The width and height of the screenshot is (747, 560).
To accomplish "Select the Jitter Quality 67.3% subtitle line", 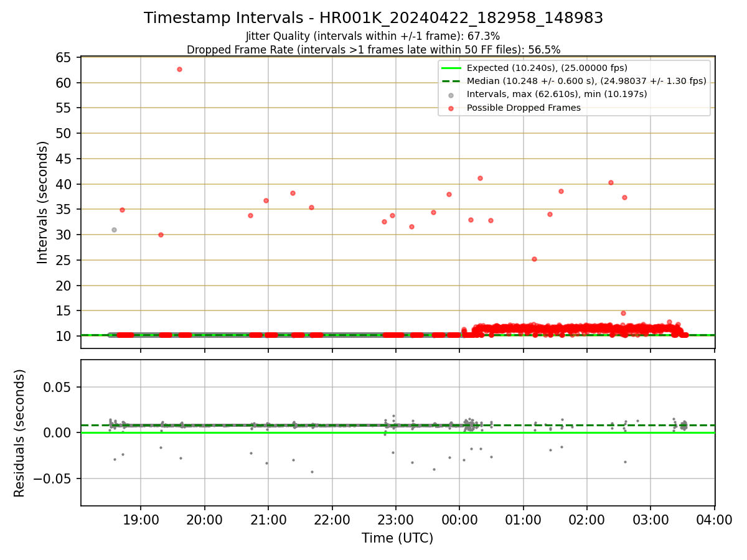I will [x=373, y=36].
